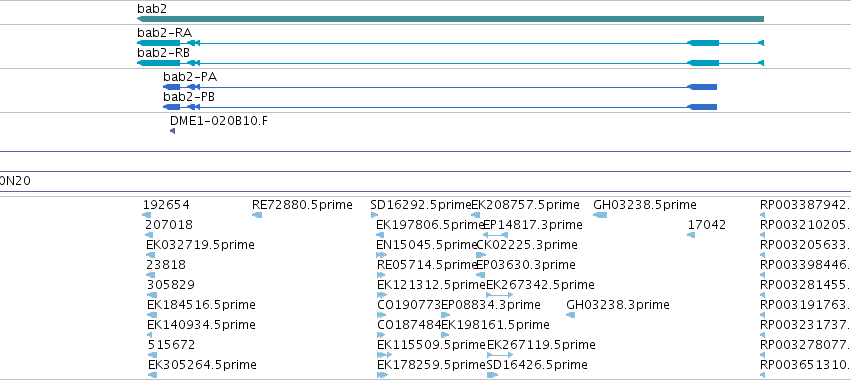
Task: Select the bab2-PB protein feature
Action: [440, 107]
